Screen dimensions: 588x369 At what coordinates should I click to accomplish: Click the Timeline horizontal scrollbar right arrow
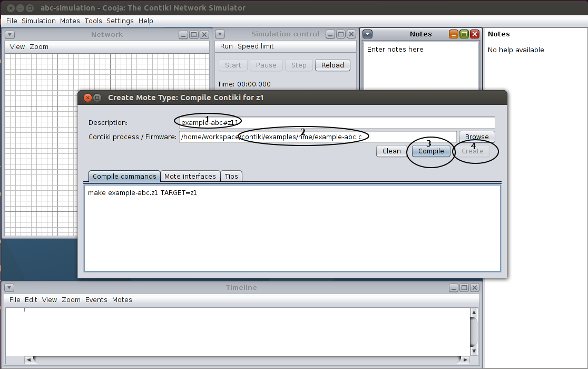coord(465,360)
